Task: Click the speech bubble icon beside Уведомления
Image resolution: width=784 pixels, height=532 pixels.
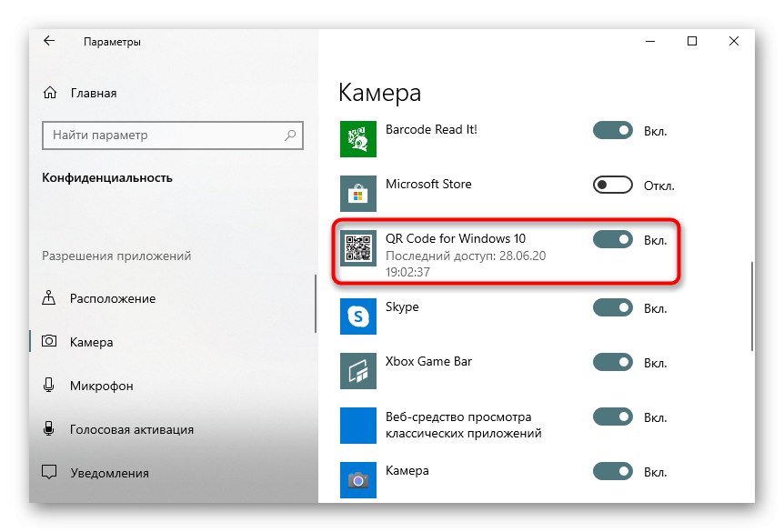Action: tap(47, 472)
